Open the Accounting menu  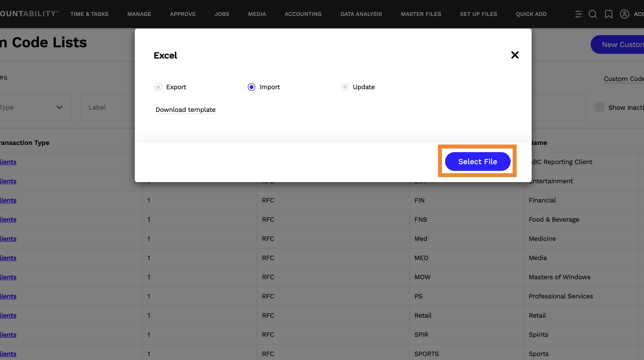point(303,14)
